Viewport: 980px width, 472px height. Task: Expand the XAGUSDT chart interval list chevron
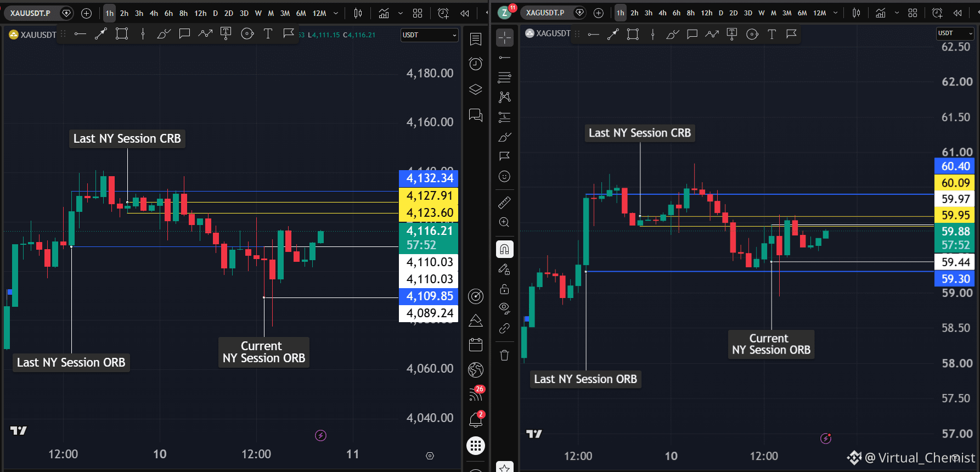[x=836, y=13]
